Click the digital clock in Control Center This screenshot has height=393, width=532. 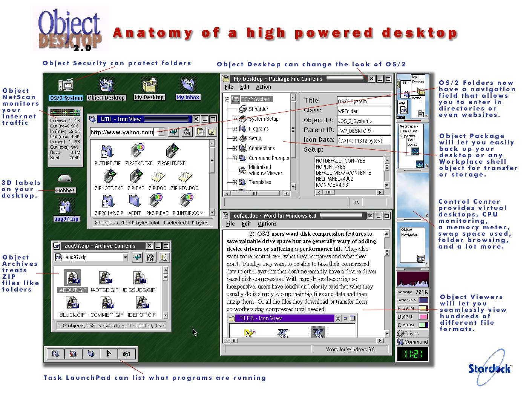(412, 355)
